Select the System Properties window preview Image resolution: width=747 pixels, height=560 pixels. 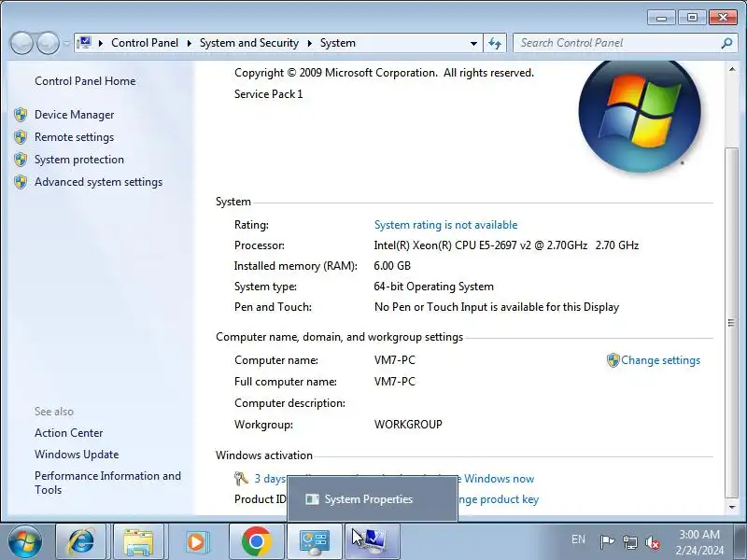(x=372, y=499)
